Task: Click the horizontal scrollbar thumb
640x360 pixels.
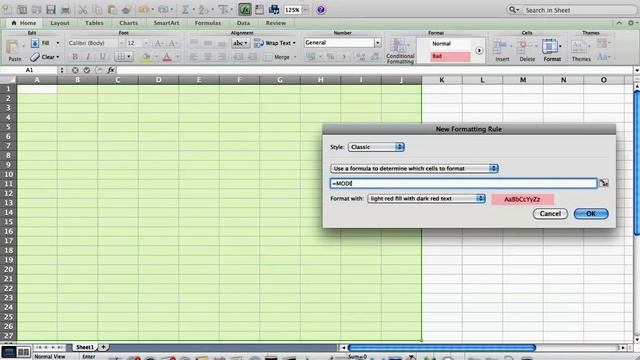Action: [442, 347]
